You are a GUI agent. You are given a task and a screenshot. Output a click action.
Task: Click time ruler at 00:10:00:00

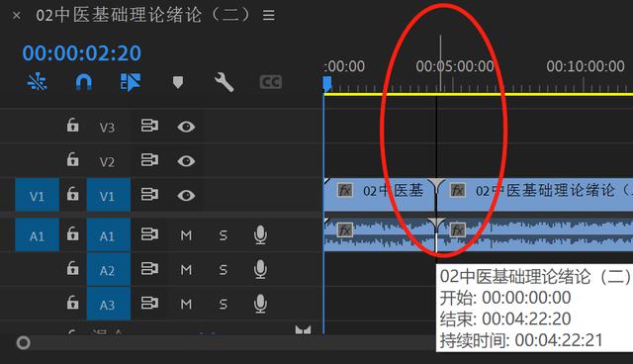pos(585,66)
